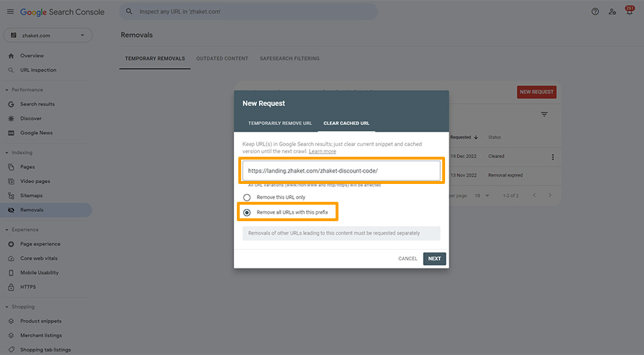The image size is (644, 355).
Task: Click the Google Search Console logo
Action: [62, 12]
